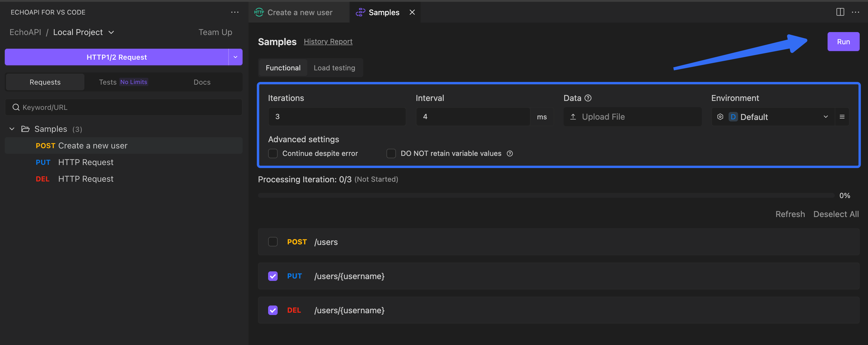Click the Data help question icon
Image resolution: width=868 pixels, height=345 pixels.
pyautogui.click(x=588, y=98)
